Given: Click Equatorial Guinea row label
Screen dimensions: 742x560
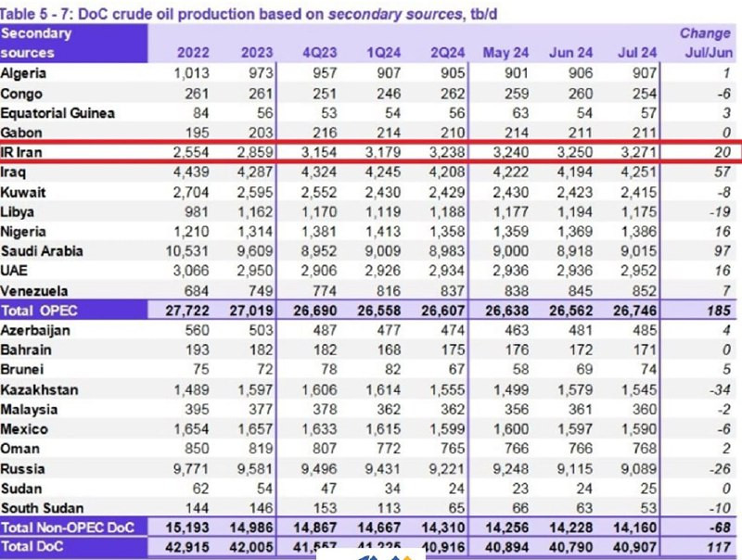Looking at the screenshot, I should click(x=58, y=113).
